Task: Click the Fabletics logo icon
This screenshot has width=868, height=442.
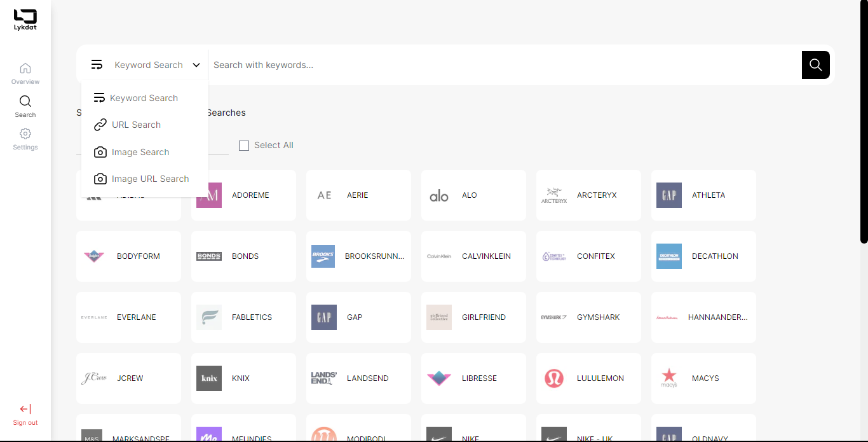Action: tap(209, 317)
